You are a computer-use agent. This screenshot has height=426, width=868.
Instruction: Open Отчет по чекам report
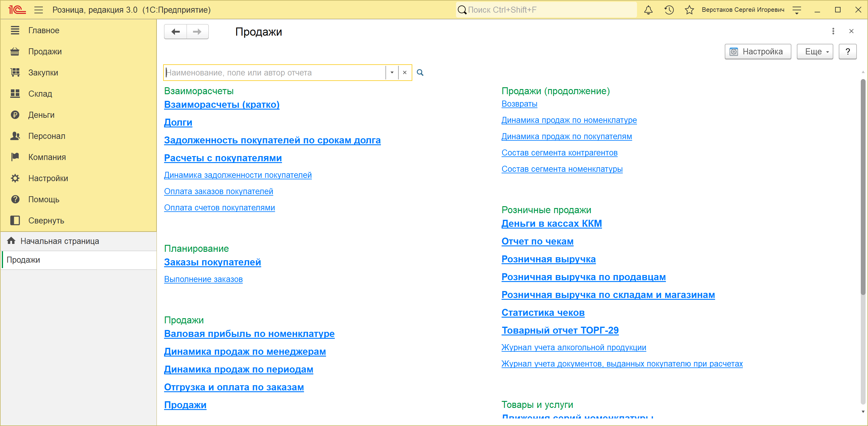pyautogui.click(x=537, y=242)
